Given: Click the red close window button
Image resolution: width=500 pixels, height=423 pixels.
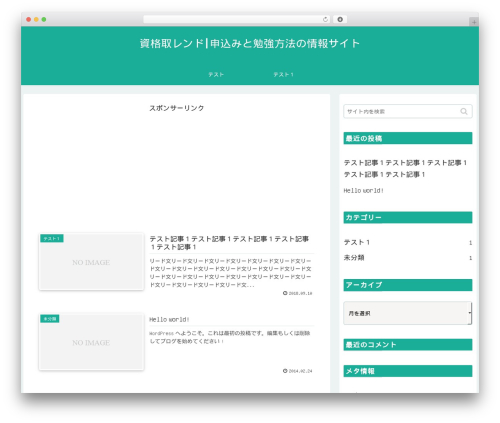Looking at the screenshot, I should coord(29,19).
